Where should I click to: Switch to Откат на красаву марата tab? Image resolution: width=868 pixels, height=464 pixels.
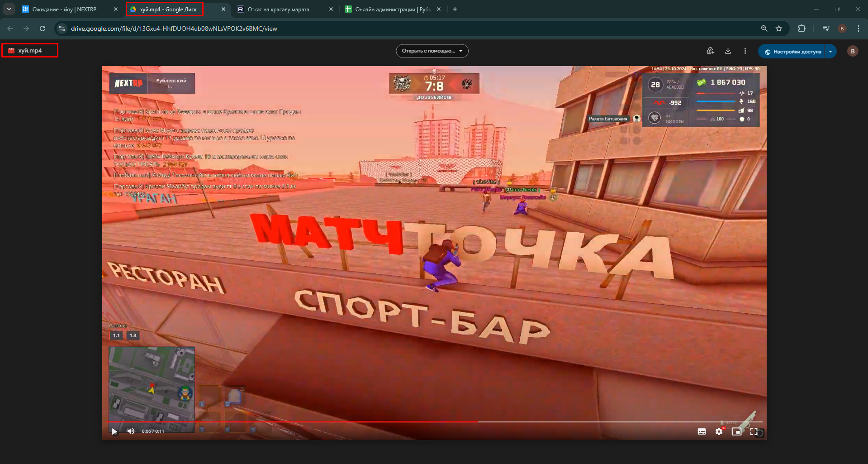click(278, 9)
